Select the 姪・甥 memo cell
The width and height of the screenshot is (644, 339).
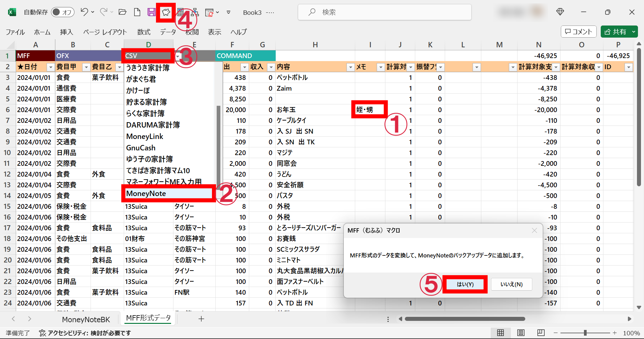pyautogui.click(x=370, y=110)
